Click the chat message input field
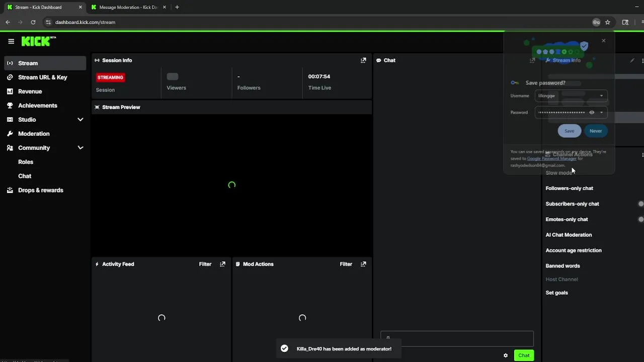 pos(457,338)
